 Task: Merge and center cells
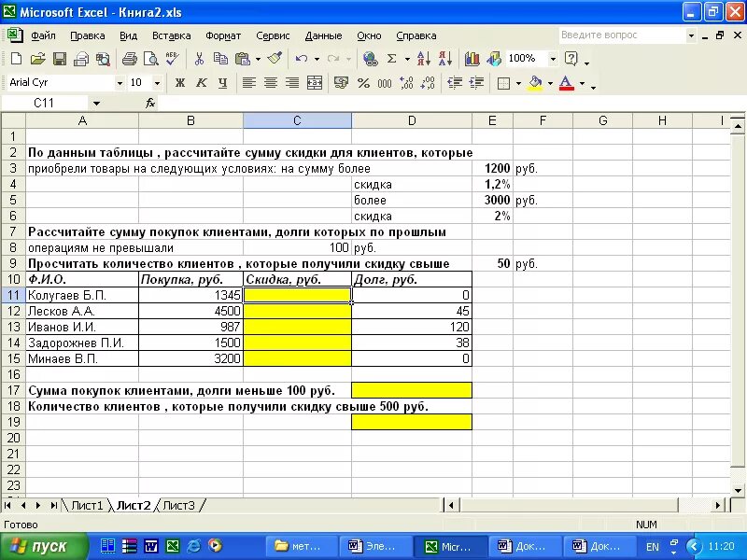[315, 83]
